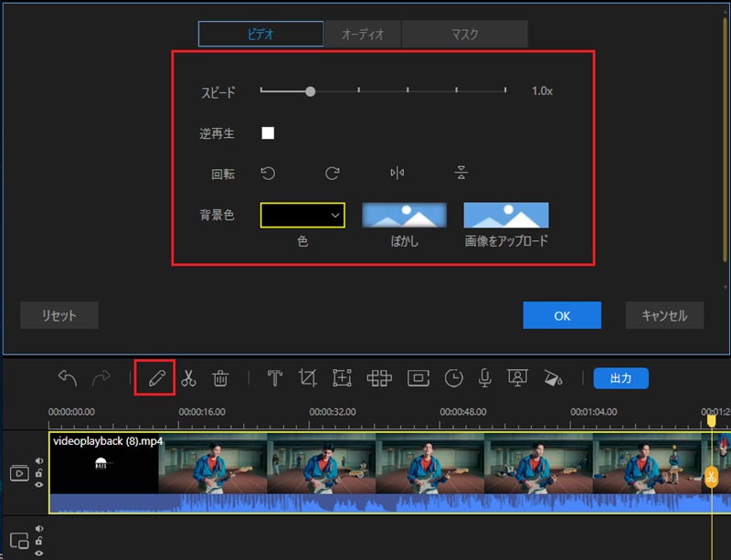The width and height of the screenshot is (731, 560).
Task: Choose the 画像をアップロード background thumbnail
Action: [x=506, y=215]
